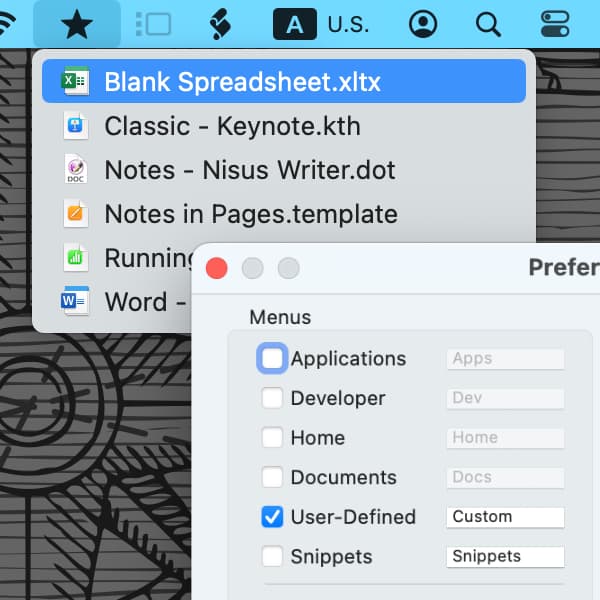600x600 pixels.
Task: Close the Preferences window
Action: (217, 268)
